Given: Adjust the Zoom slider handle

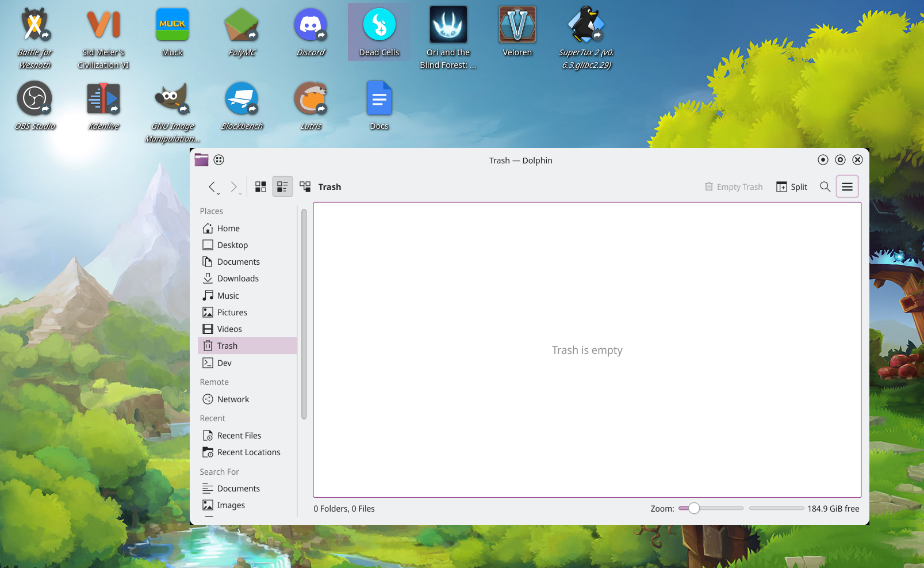Looking at the screenshot, I should pos(694,508).
